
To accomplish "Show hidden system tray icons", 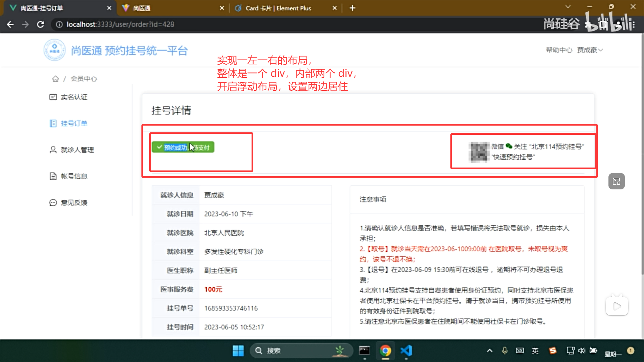I will [x=489, y=351].
